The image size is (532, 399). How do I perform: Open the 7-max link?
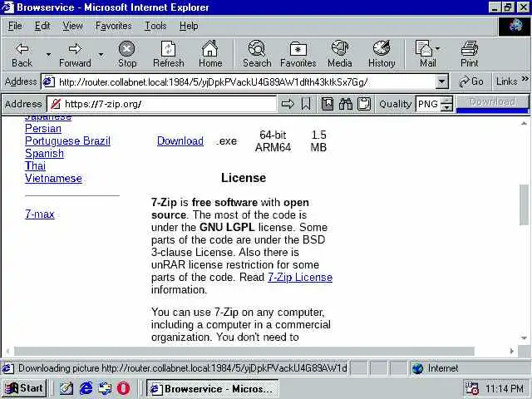40,214
